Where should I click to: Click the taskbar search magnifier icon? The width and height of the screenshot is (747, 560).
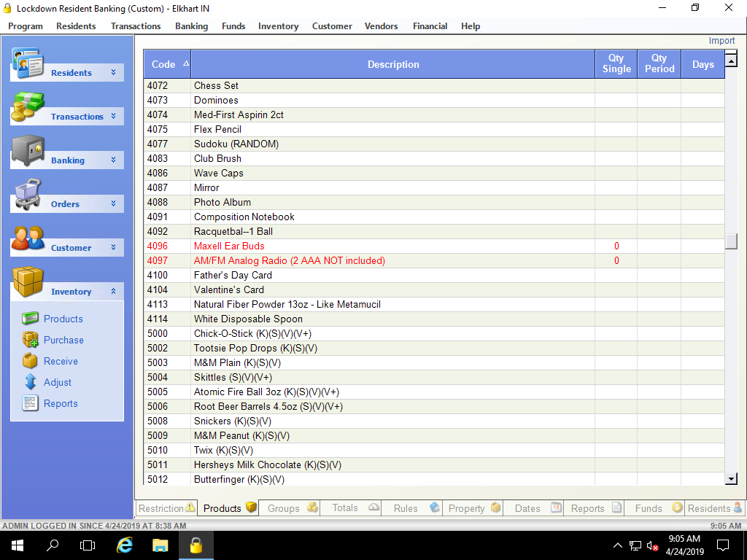(x=53, y=545)
